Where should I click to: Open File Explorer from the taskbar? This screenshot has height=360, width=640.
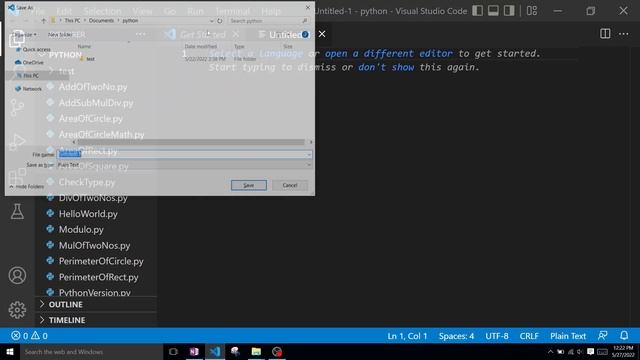[x=256, y=351]
